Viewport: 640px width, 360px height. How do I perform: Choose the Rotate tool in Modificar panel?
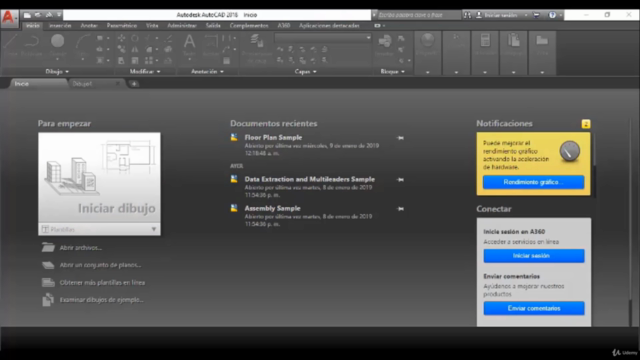click(x=135, y=38)
